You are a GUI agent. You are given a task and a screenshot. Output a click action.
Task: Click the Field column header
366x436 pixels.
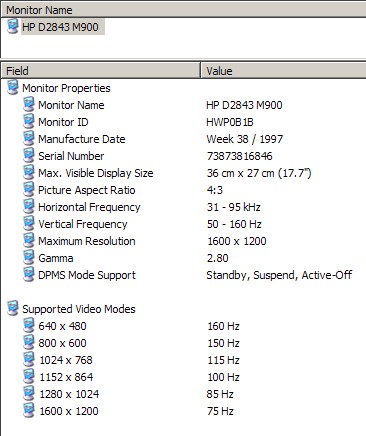pos(100,71)
